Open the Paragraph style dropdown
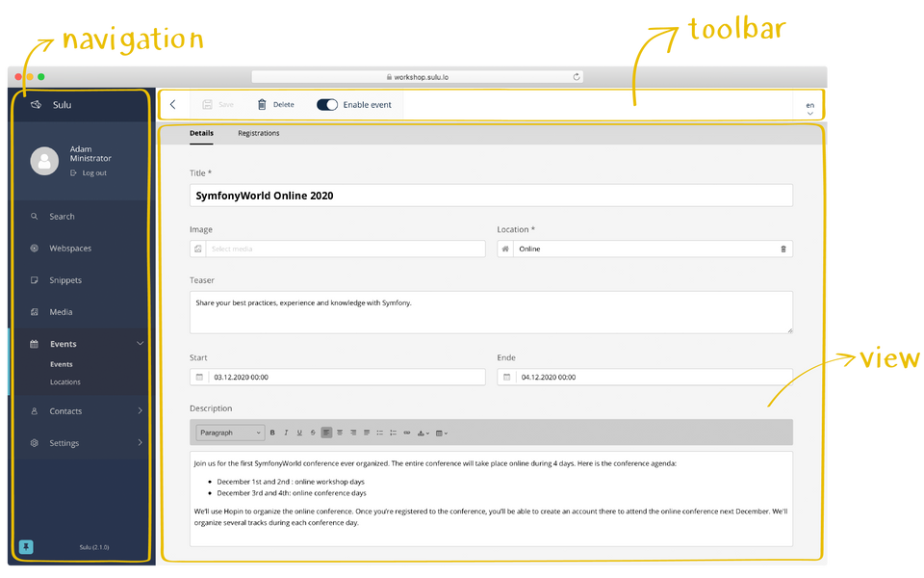Screen dimensions: 924x578 pos(228,432)
